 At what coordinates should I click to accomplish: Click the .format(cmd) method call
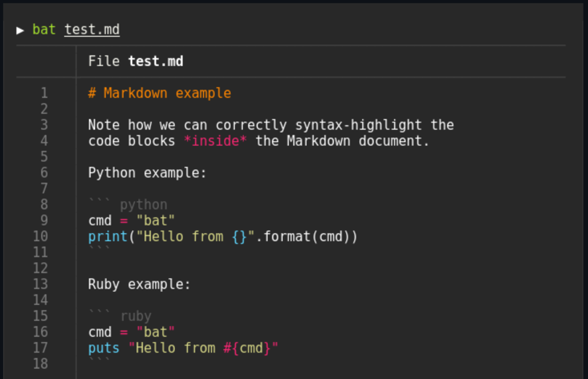click(306, 237)
